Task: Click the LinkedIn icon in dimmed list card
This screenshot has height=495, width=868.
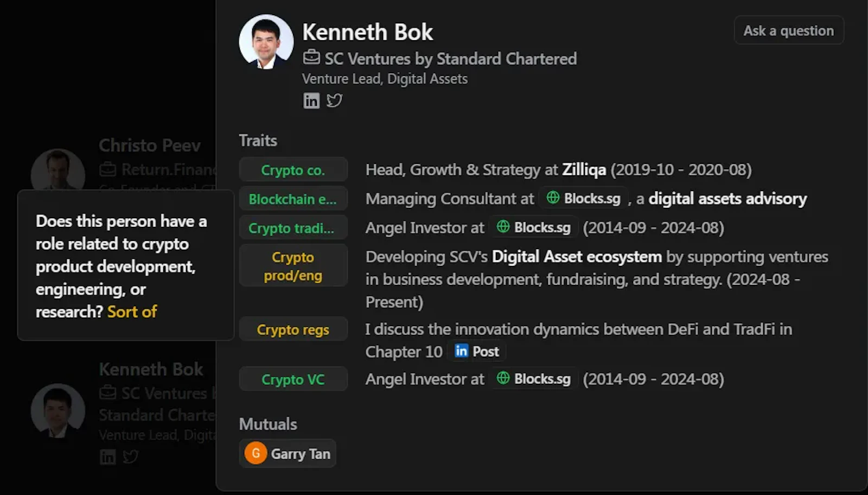Action: [108, 457]
